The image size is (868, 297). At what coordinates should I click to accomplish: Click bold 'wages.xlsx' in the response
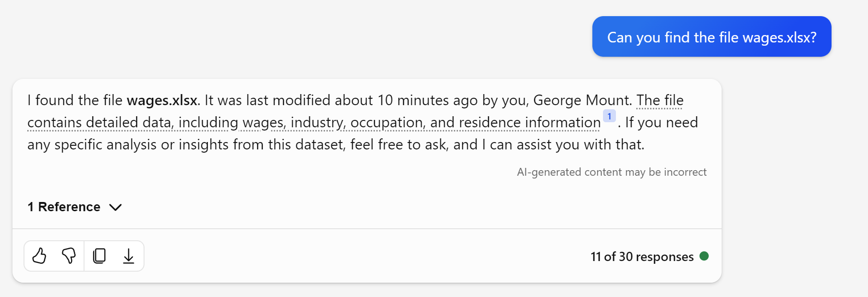tap(162, 100)
